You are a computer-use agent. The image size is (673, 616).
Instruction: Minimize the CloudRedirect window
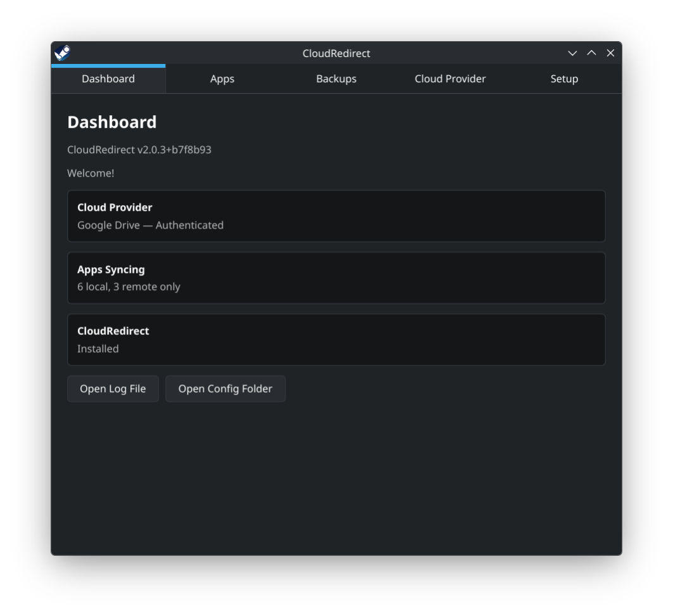pos(572,53)
